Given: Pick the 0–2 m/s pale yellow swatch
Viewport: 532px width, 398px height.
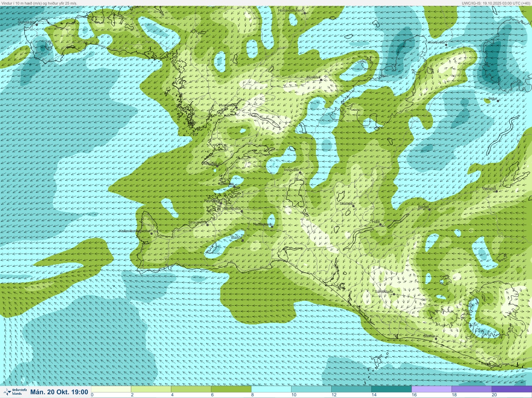Looking at the screenshot, I should [x=111, y=389].
